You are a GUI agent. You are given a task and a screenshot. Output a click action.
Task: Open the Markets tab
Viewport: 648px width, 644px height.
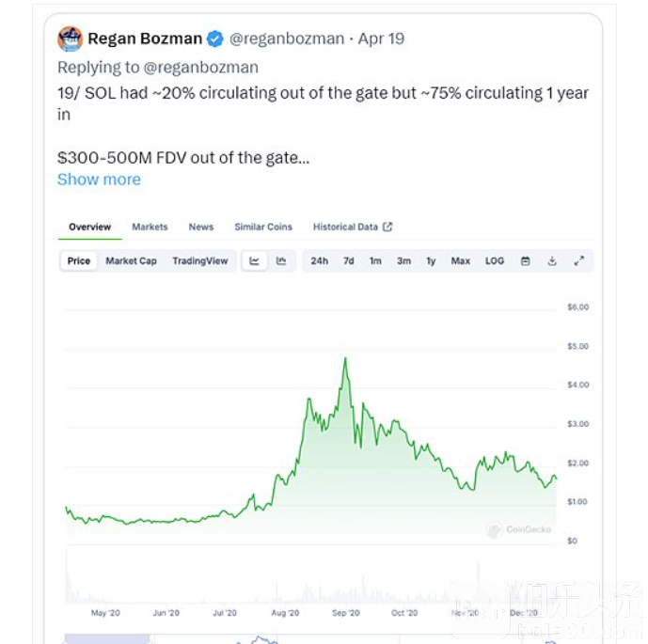pyautogui.click(x=150, y=227)
